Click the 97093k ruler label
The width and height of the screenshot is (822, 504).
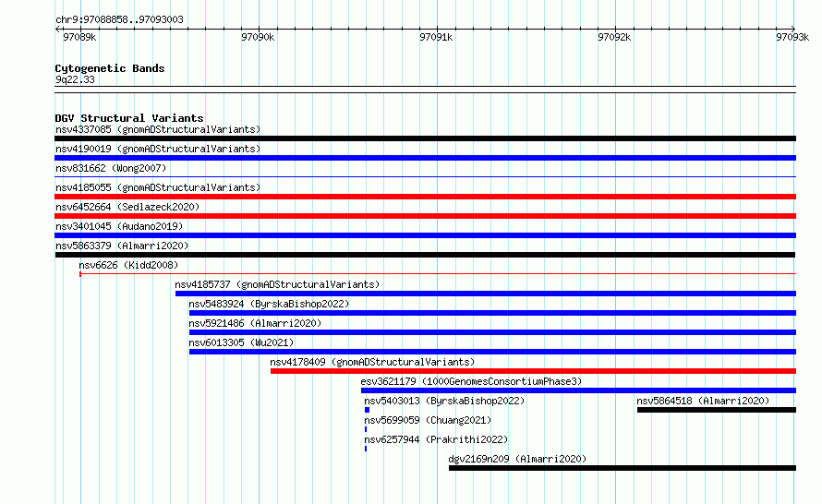792,37
